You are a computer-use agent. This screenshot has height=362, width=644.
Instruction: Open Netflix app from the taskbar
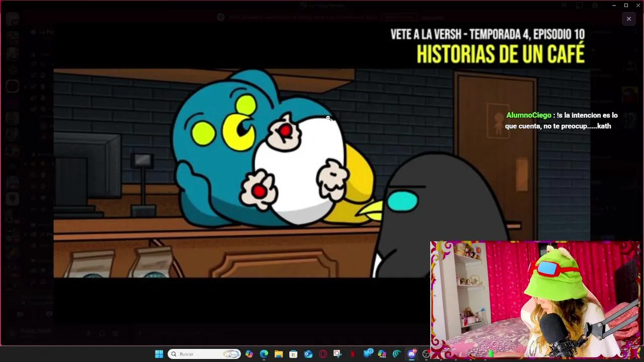352,354
